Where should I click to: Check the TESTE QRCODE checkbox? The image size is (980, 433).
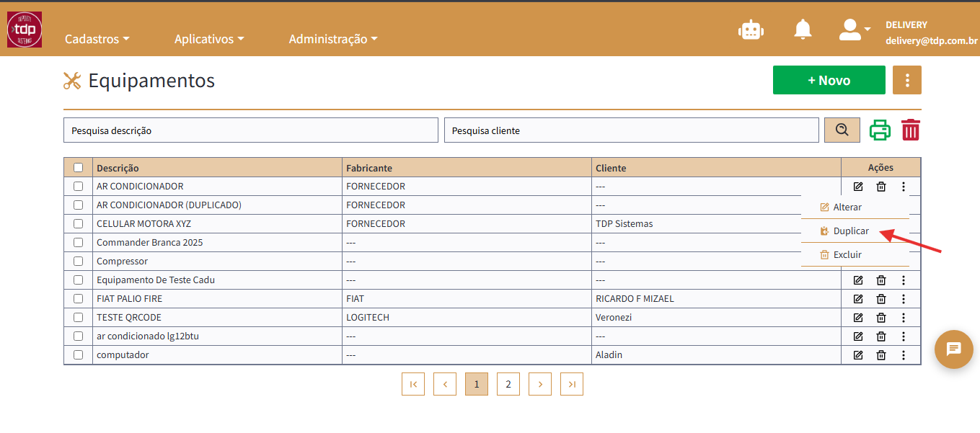pyautogui.click(x=79, y=318)
